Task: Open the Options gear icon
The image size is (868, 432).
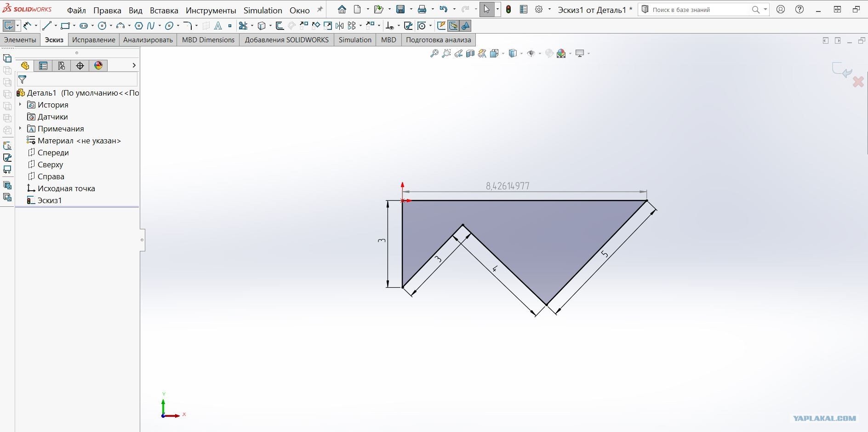Action: [539, 9]
